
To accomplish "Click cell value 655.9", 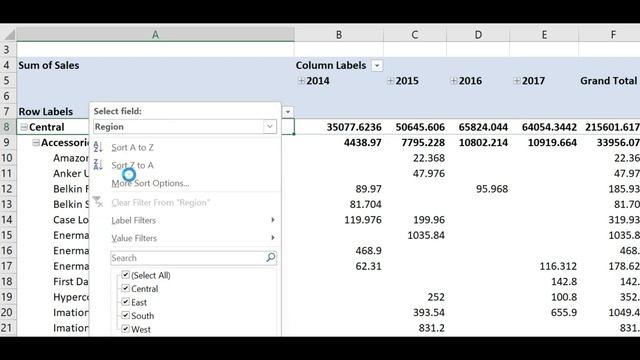I will click(564, 312).
